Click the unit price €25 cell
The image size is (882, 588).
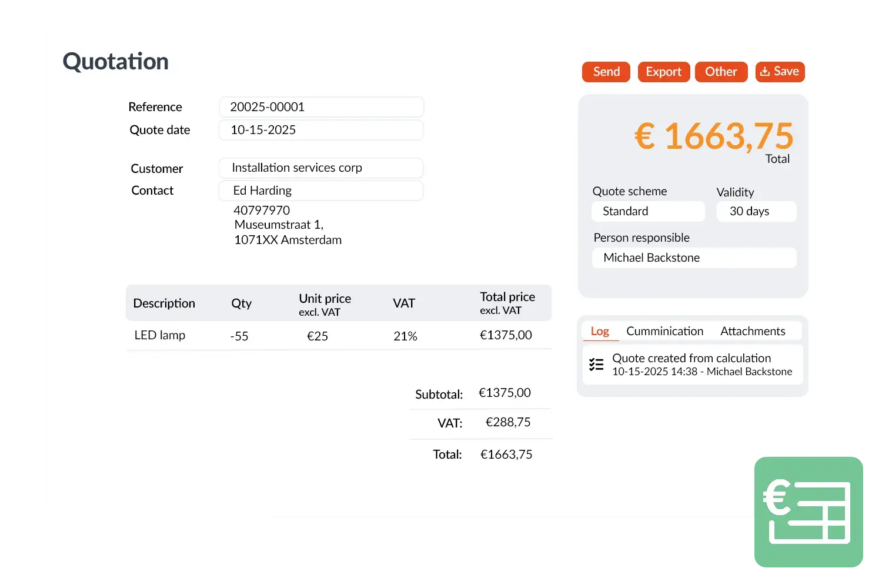point(318,336)
